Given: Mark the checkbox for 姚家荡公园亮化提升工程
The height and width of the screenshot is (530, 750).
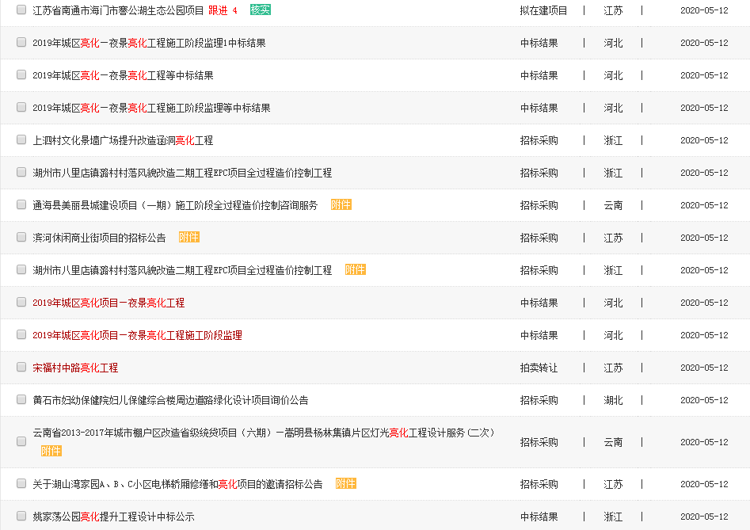Looking at the screenshot, I should 21,517.
